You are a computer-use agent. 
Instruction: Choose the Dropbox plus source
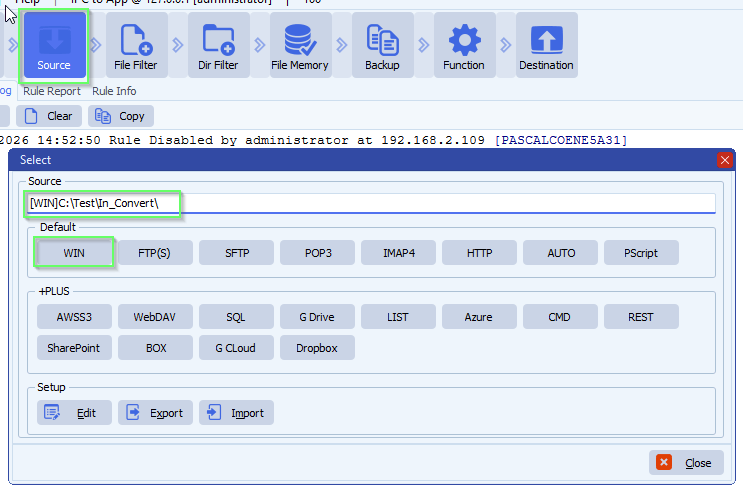[317, 347]
